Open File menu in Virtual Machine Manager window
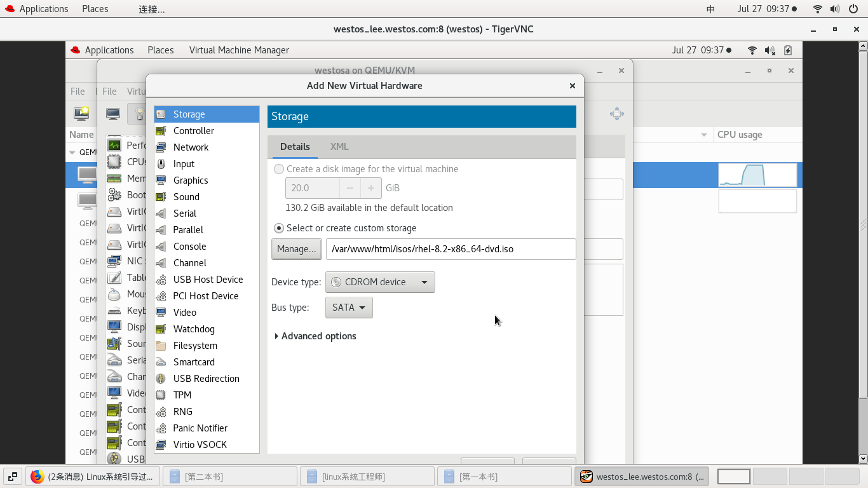The image size is (868, 488). click(x=78, y=91)
